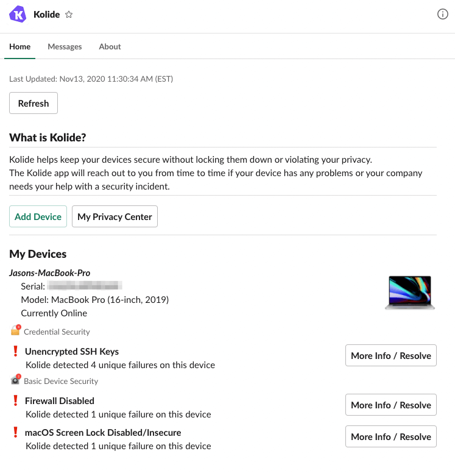Click the Kolide app logo icon
The width and height of the screenshot is (455, 476).
click(18, 14)
